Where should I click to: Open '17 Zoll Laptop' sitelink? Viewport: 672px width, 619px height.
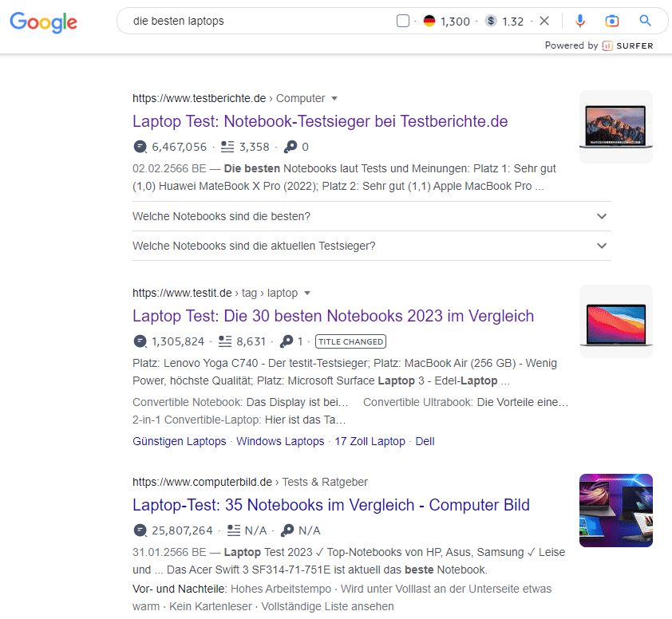point(370,441)
